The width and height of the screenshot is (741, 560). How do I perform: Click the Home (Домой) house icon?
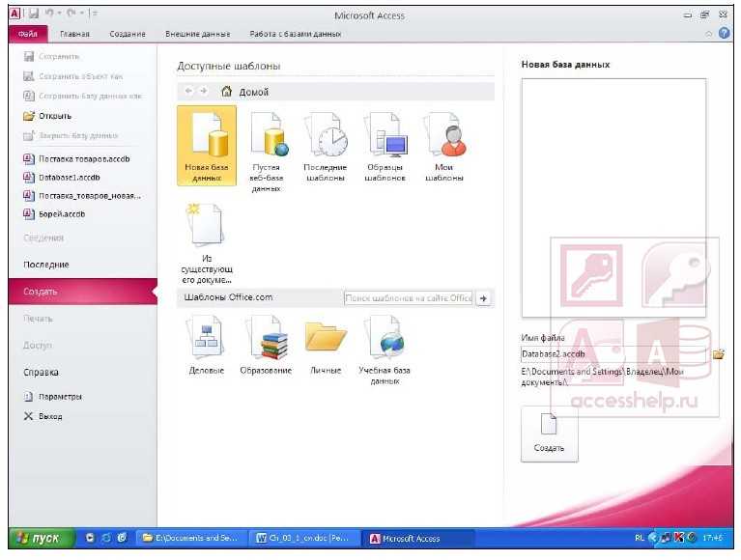point(227,91)
